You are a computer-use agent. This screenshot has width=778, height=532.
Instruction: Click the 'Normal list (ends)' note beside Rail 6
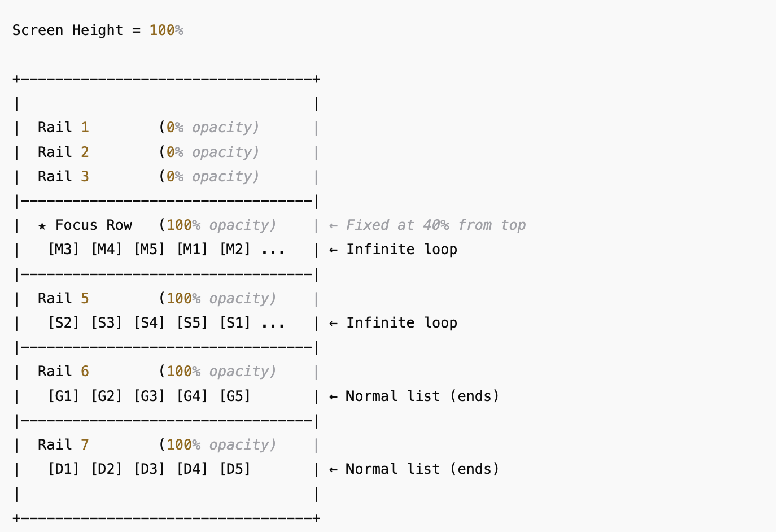coord(422,396)
